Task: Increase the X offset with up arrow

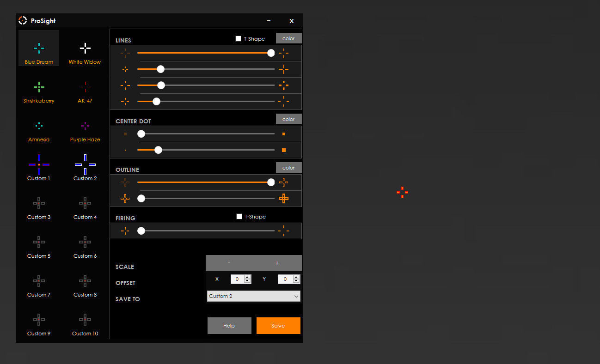Action: coord(247,277)
